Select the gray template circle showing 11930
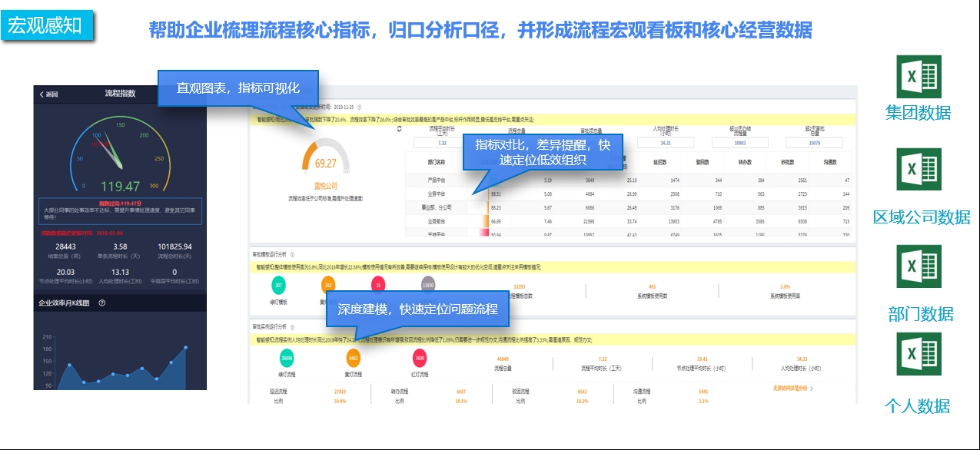The image size is (980, 450). [x=427, y=285]
